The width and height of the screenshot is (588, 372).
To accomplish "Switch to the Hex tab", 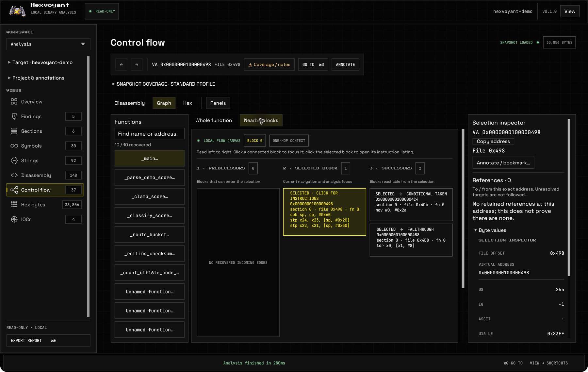I will tap(188, 103).
